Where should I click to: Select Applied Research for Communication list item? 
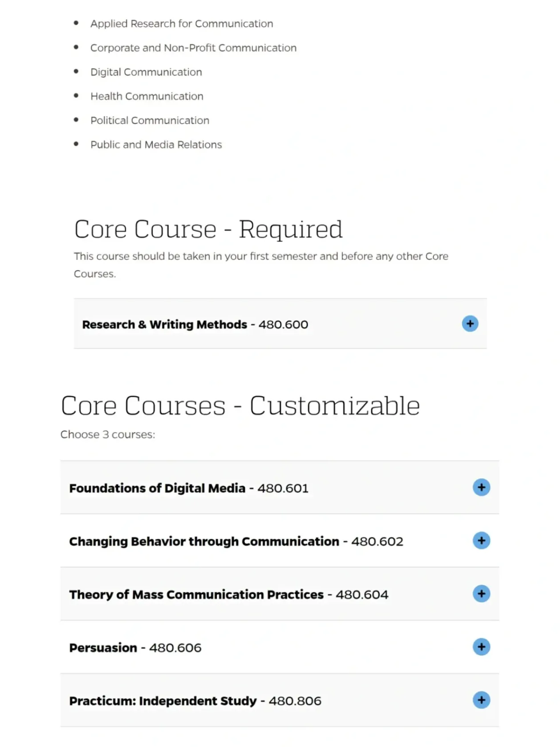point(182,24)
